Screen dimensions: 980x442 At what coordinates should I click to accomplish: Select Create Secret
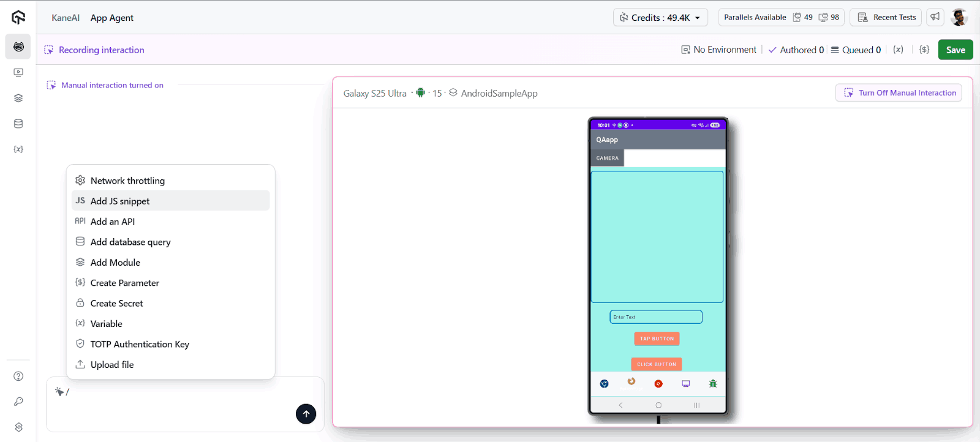tap(170, 303)
